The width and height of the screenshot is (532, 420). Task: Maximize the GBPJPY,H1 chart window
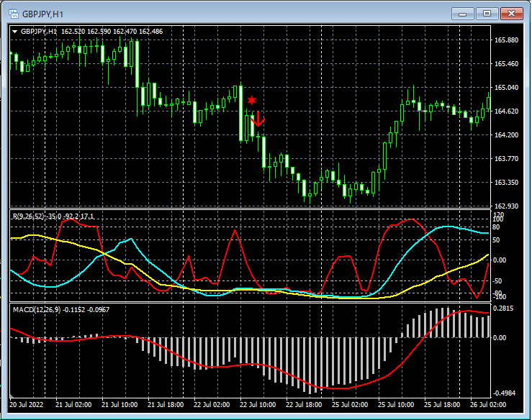point(487,14)
